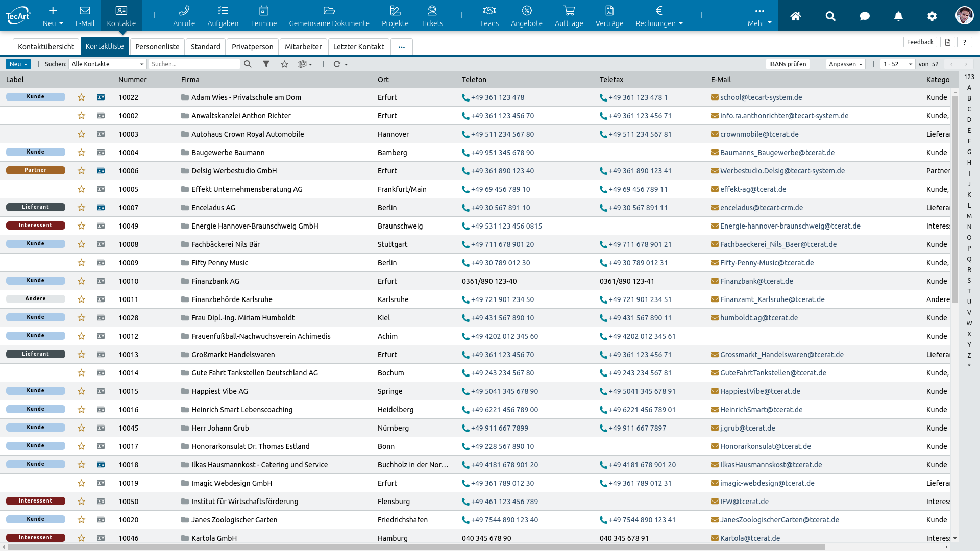980x551 pixels.
Task: Click the favorites star filter in toolbar
Action: pyautogui.click(x=284, y=64)
